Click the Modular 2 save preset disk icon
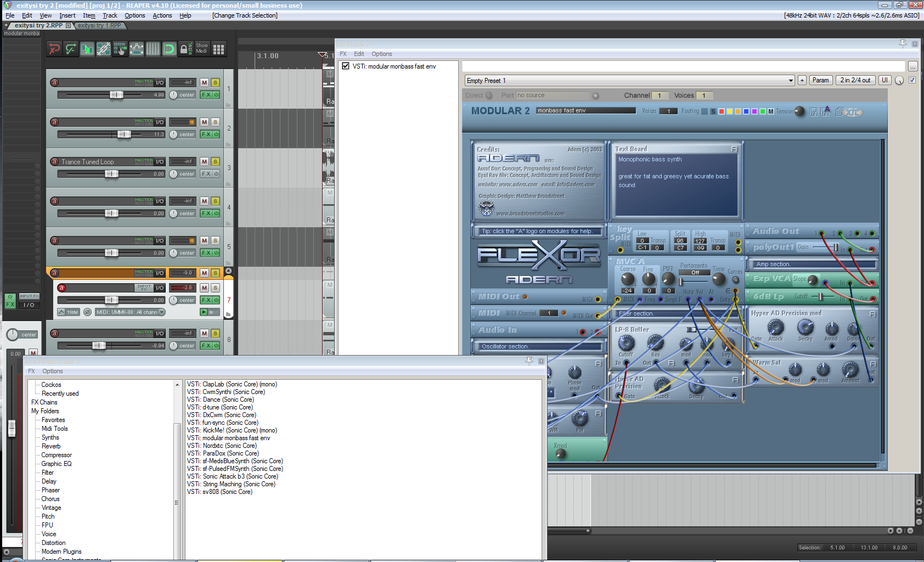 [814, 111]
